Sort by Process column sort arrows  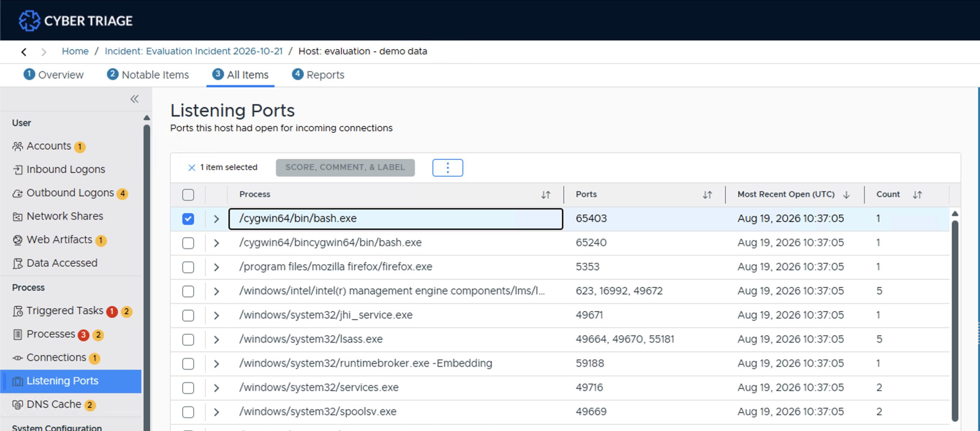[545, 195]
